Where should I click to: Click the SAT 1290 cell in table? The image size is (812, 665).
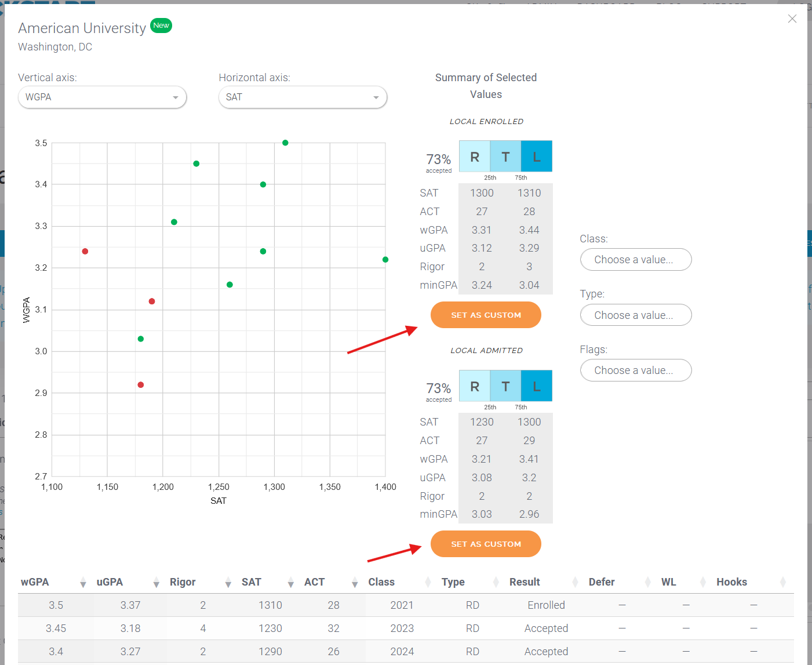point(270,652)
